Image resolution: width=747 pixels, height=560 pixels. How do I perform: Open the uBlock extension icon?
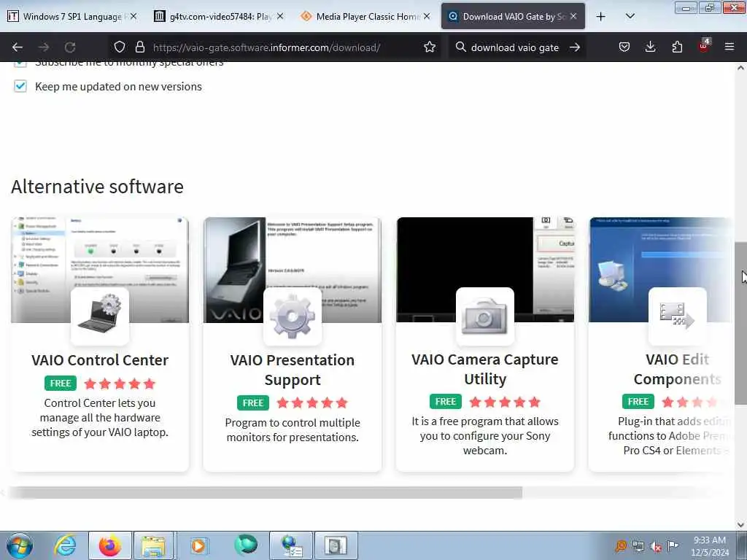pyautogui.click(x=704, y=46)
